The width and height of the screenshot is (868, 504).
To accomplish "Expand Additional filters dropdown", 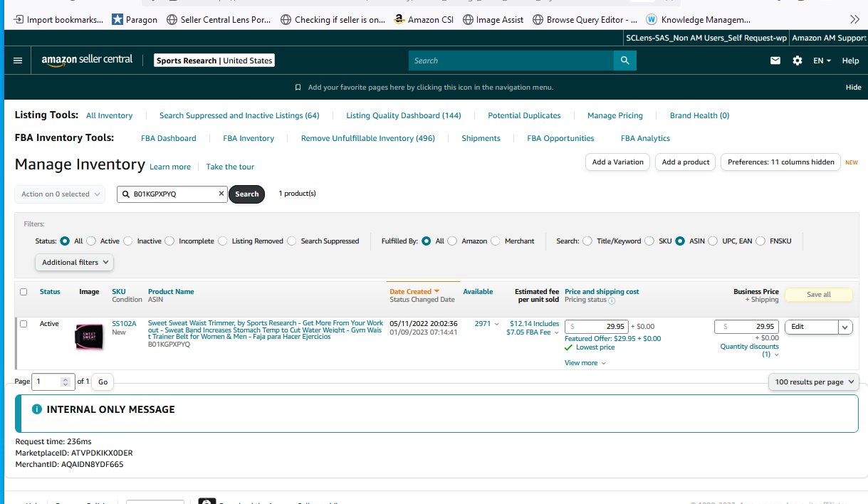I will point(74,262).
